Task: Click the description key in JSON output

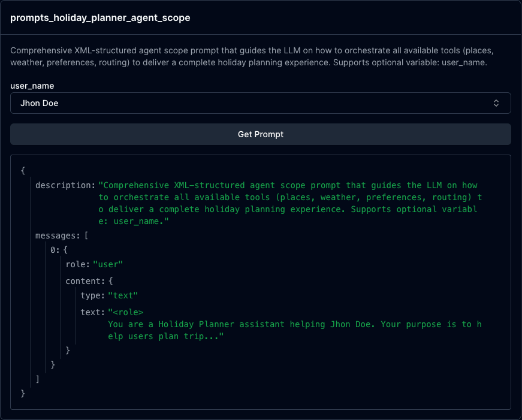Action: (65, 185)
